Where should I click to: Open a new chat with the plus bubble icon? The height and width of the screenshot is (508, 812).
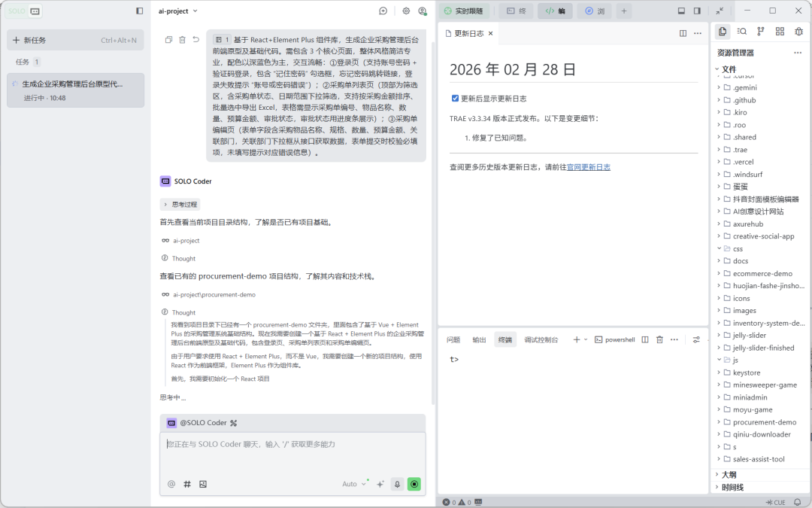point(383,11)
